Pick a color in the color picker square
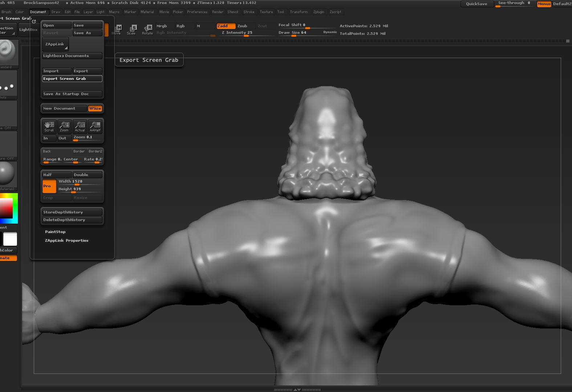The height and width of the screenshot is (392, 572). point(6,208)
